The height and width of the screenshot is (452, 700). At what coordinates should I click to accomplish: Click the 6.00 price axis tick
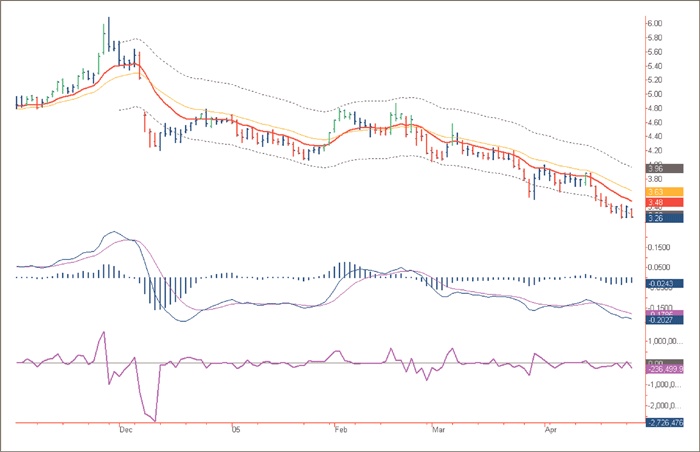click(655, 23)
